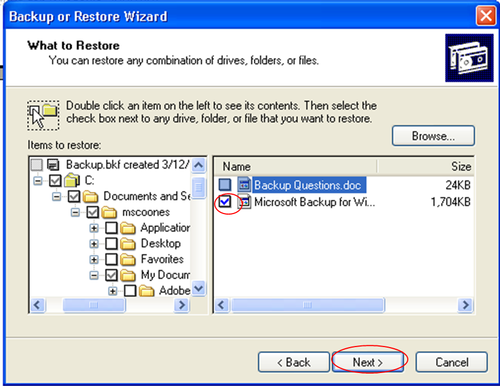Viewport: 500px width, 386px height.
Task: Check the Backup Questions.doc checkbox
Action: point(225,185)
